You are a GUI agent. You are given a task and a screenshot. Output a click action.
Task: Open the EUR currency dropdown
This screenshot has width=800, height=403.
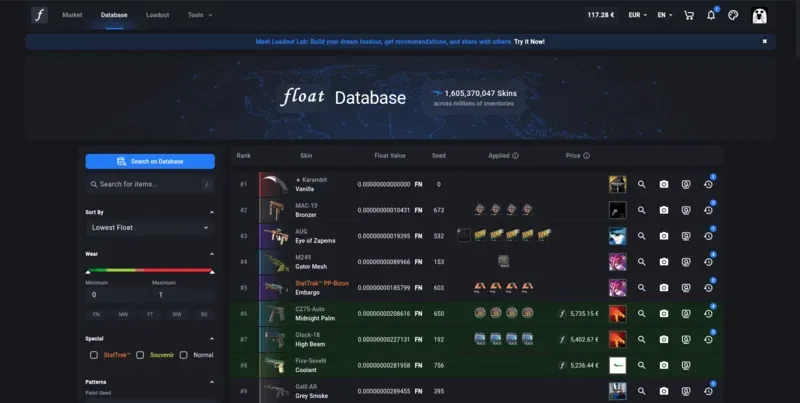638,15
